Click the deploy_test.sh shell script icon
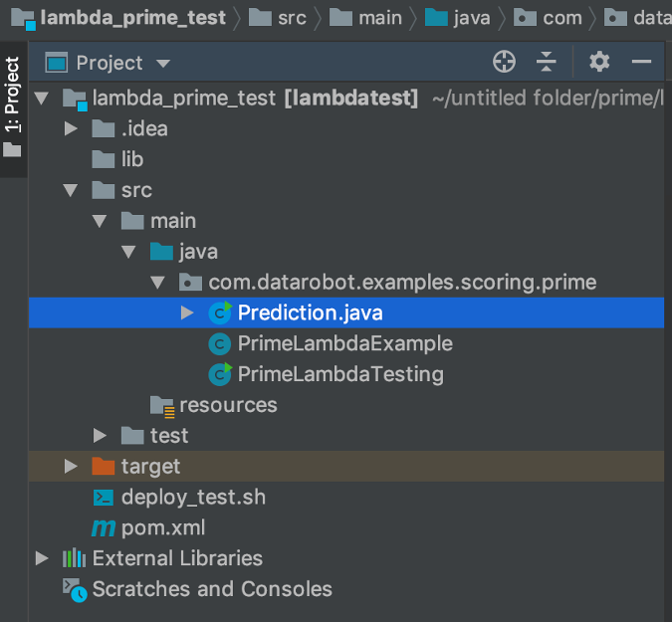672x622 pixels. (x=104, y=497)
